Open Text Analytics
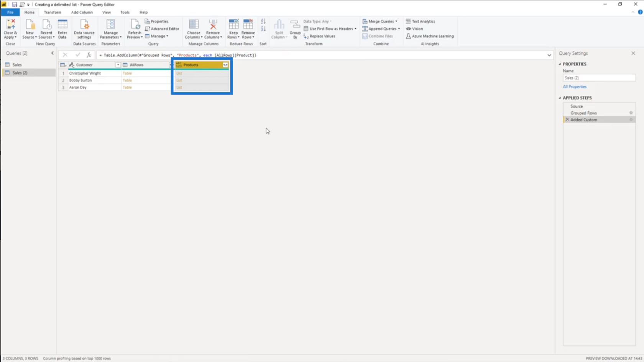This screenshot has height=362, width=644. 420,21
